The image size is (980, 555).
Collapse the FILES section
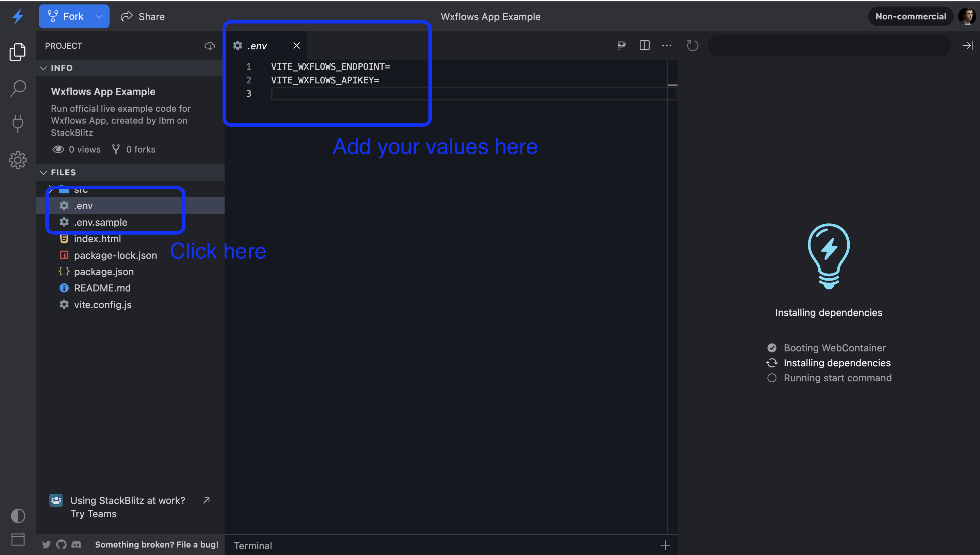pos(44,172)
